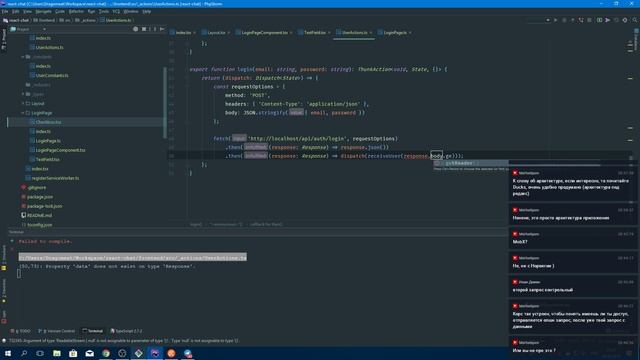Select package.json in project tree
This screenshot has width=640, height=360.
pos(37,197)
